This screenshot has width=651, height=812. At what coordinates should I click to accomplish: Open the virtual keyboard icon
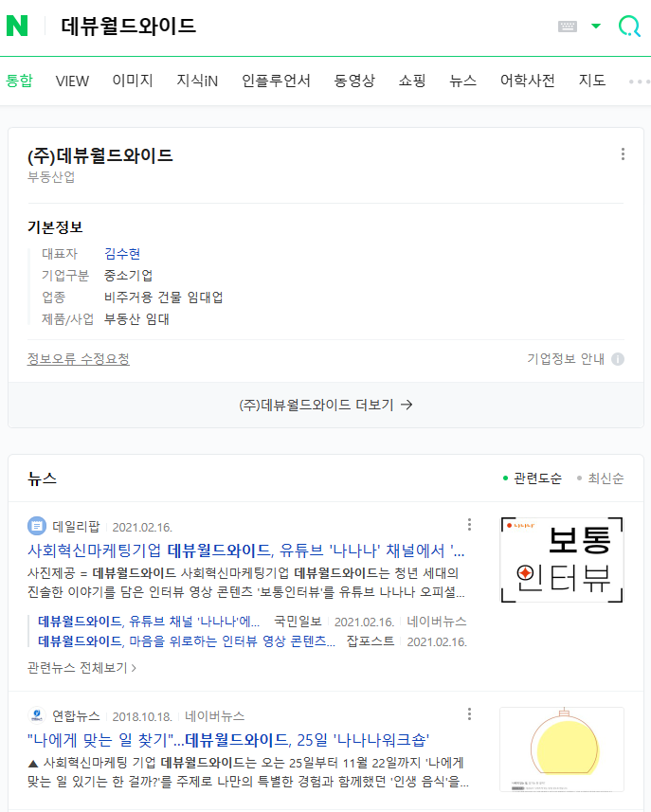(x=568, y=27)
